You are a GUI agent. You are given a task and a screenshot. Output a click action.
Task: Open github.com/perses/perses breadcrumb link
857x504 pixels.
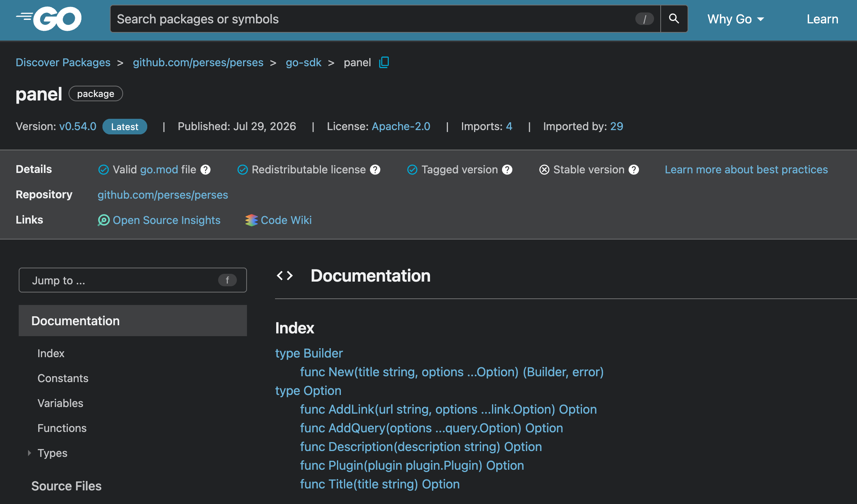tap(198, 62)
